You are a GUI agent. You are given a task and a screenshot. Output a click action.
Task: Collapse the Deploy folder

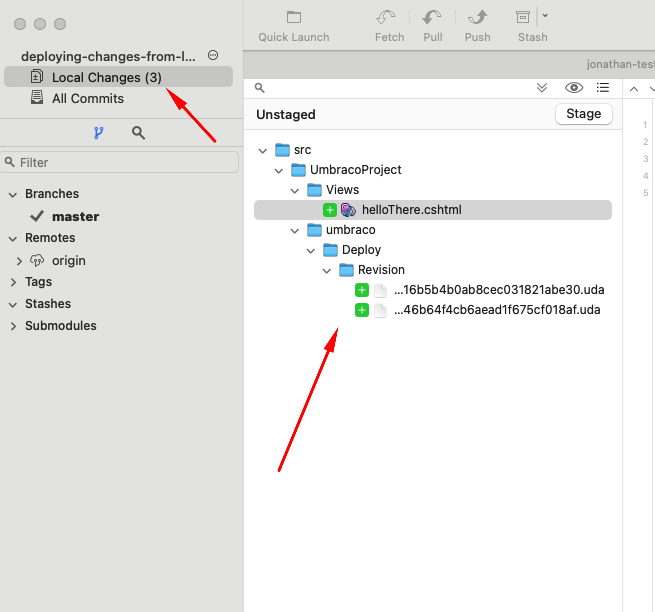[x=310, y=251]
